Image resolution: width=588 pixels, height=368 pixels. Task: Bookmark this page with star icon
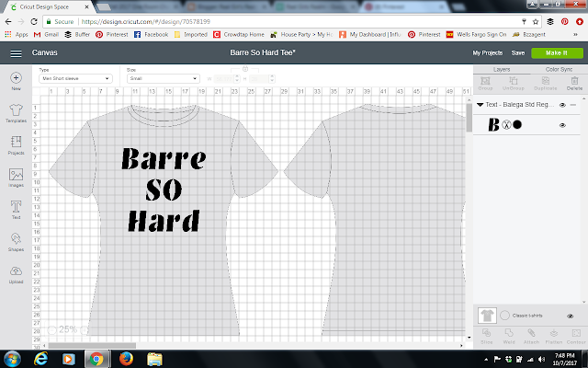point(536,22)
